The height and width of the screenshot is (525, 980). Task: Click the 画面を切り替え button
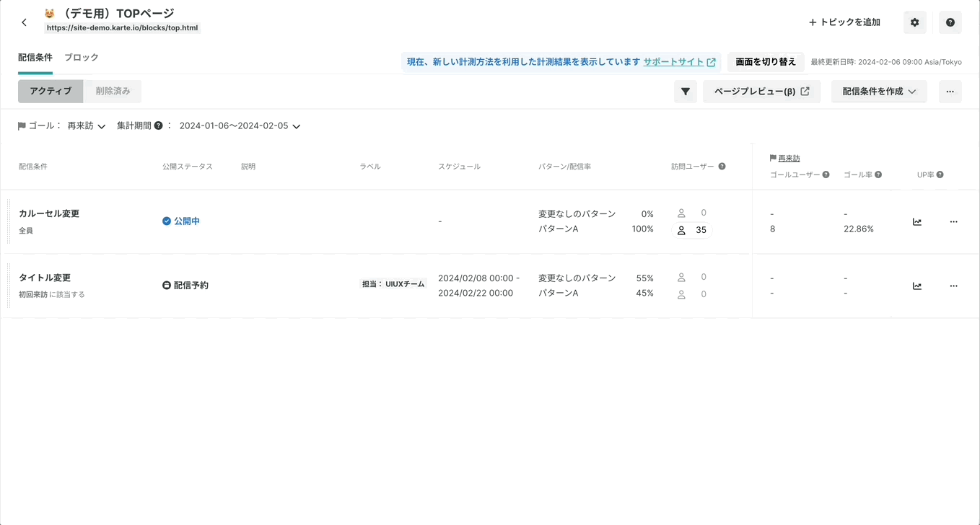[x=766, y=62]
